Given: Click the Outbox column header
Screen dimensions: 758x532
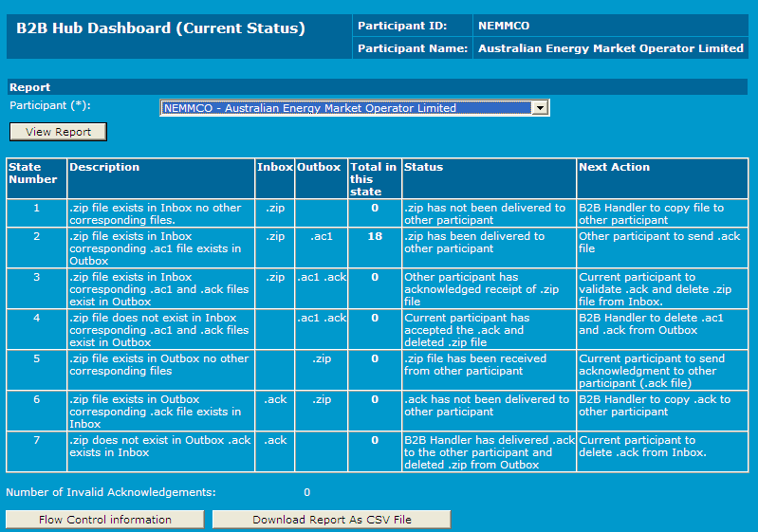Looking at the screenshot, I should click(x=321, y=178).
